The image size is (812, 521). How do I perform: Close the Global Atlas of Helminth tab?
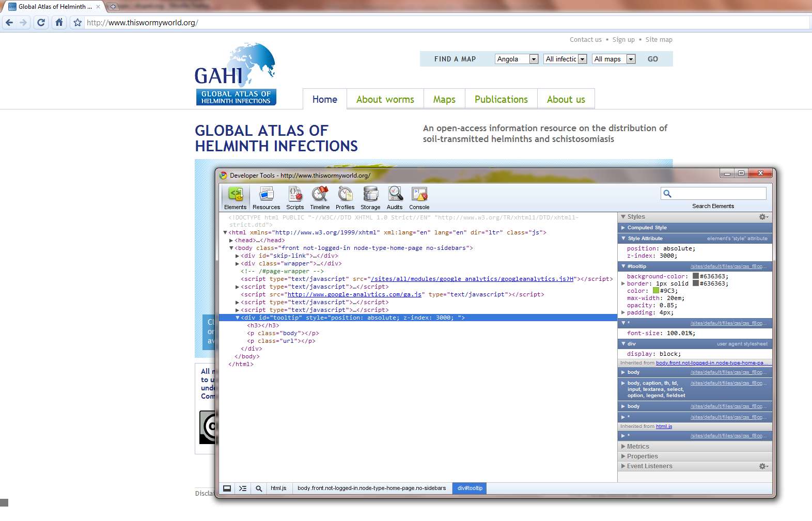pyautogui.click(x=98, y=7)
